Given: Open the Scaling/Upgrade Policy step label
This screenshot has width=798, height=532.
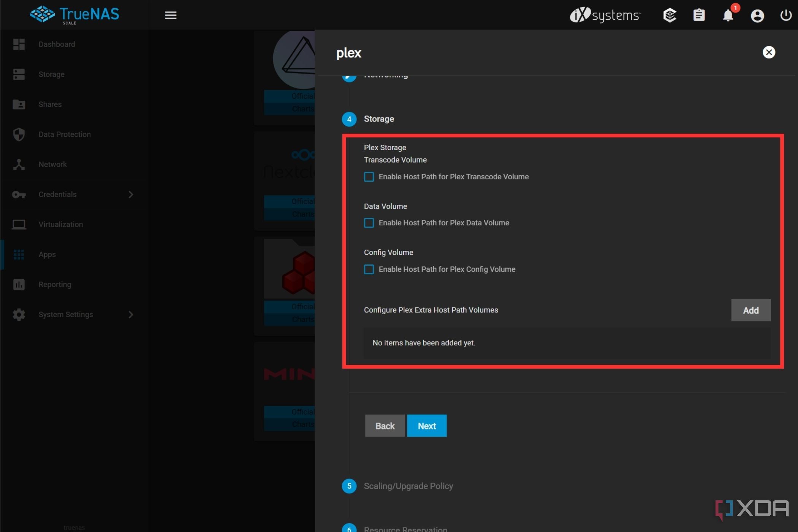Looking at the screenshot, I should [408, 486].
